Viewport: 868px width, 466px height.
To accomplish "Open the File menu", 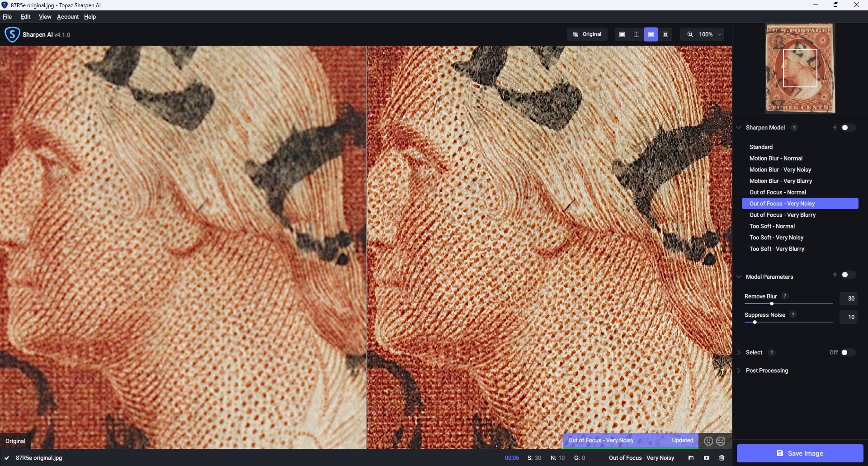I will pyautogui.click(x=7, y=17).
